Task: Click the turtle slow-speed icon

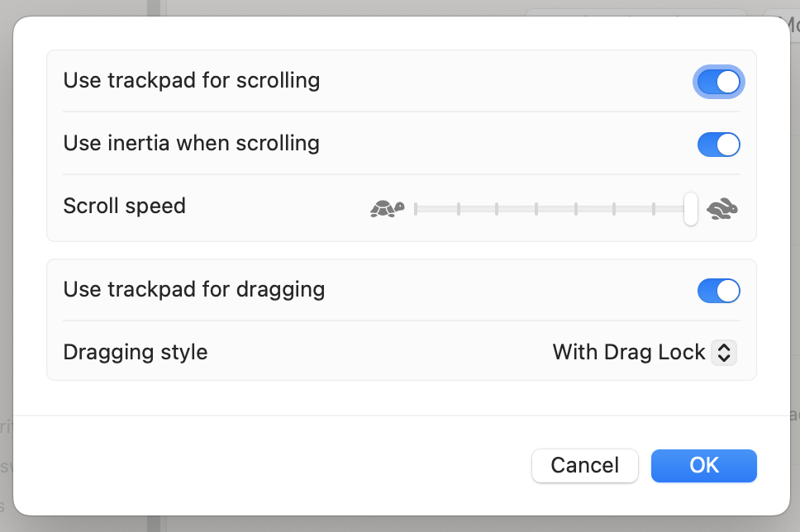Action: (388, 209)
